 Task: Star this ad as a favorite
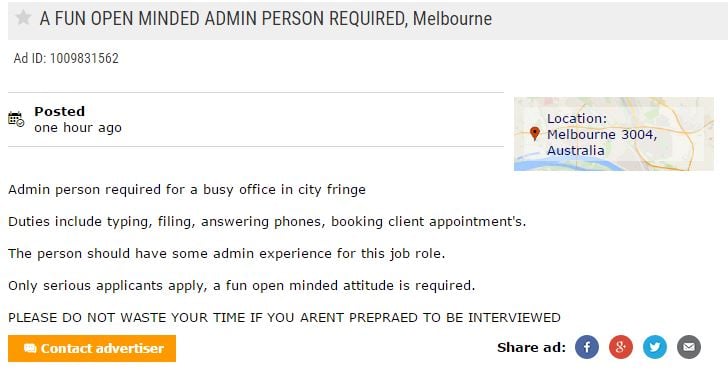point(23,18)
